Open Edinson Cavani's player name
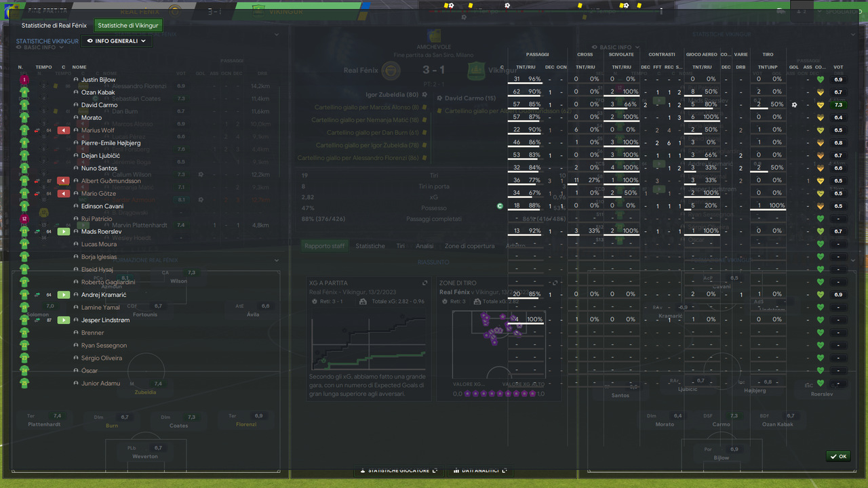 (102, 206)
